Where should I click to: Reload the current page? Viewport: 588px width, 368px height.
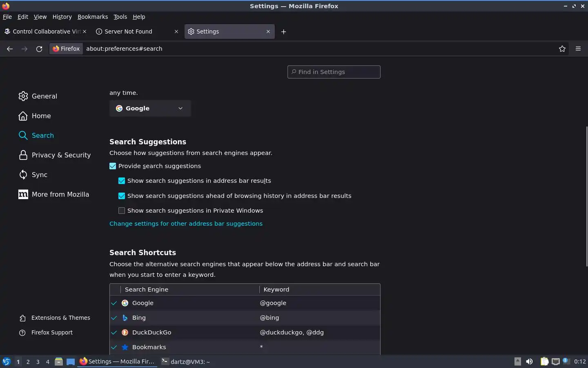click(x=39, y=49)
